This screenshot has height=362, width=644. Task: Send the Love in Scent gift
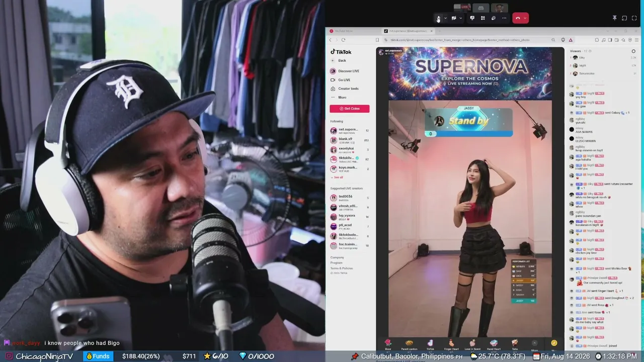(472, 344)
